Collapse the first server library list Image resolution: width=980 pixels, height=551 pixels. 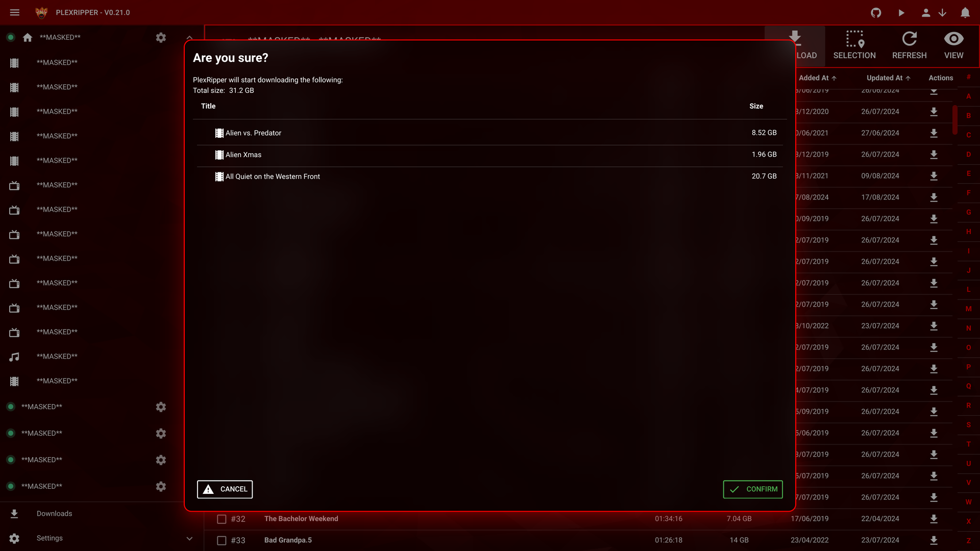click(189, 37)
